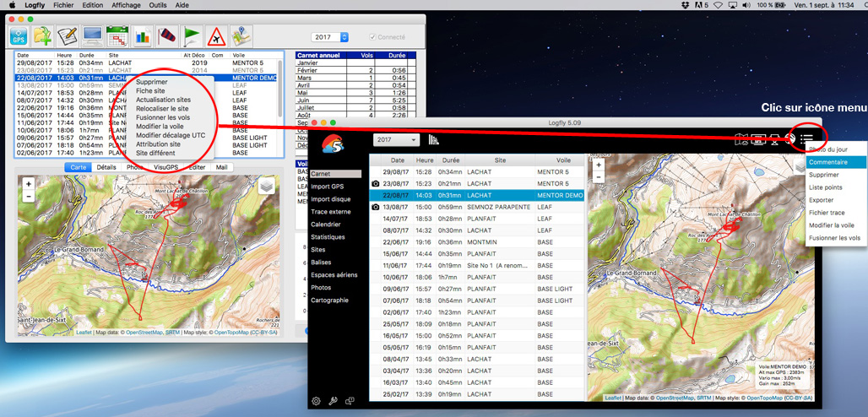Switch to the Détails tab
868x417 pixels.
(106, 167)
